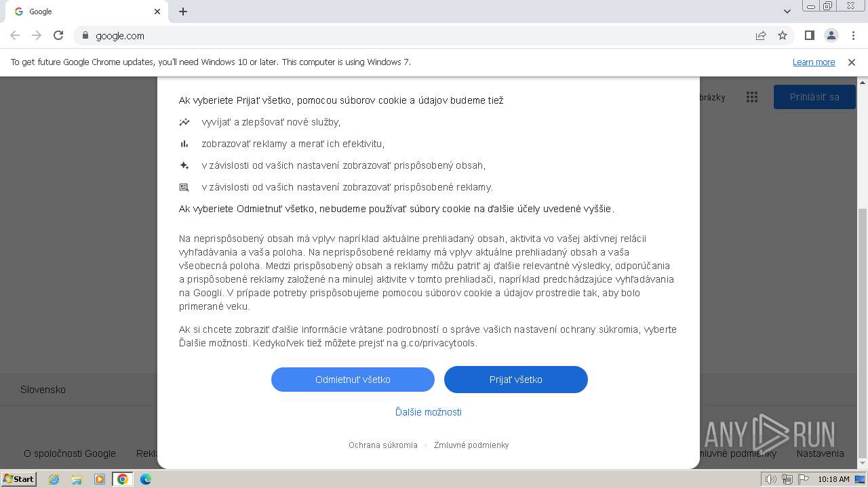Open Zmluvné podmienky link in dialog
This screenshot has width=868, height=488.
[x=471, y=445]
